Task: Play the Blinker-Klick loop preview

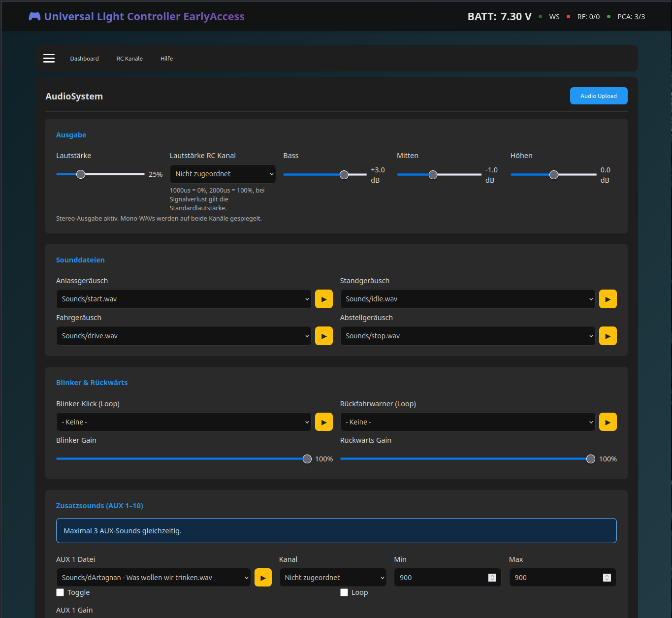Action: [x=323, y=422]
